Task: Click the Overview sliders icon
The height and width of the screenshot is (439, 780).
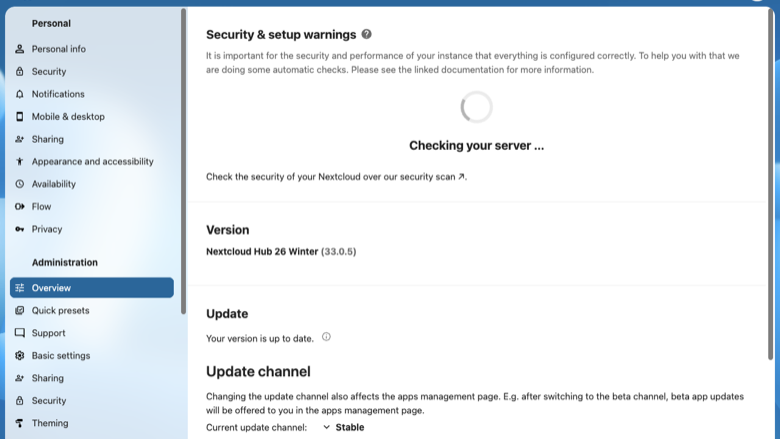Action: click(19, 288)
